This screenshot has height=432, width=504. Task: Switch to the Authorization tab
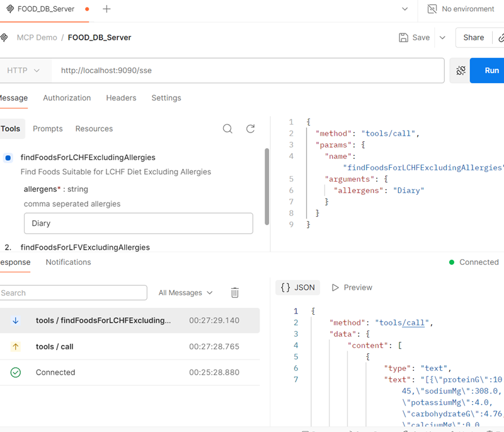click(x=67, y=98)
